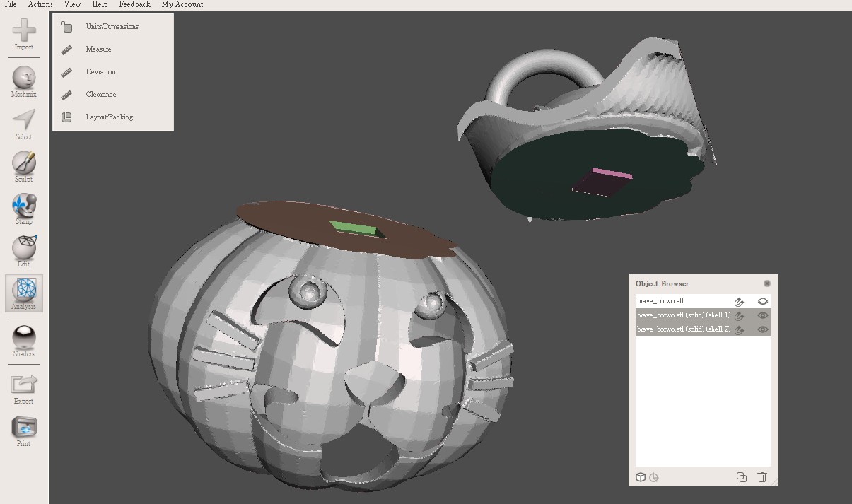852x504 pixels.
Task: Toggle the magnet icon for shell 2
Action: pos(740,330)
